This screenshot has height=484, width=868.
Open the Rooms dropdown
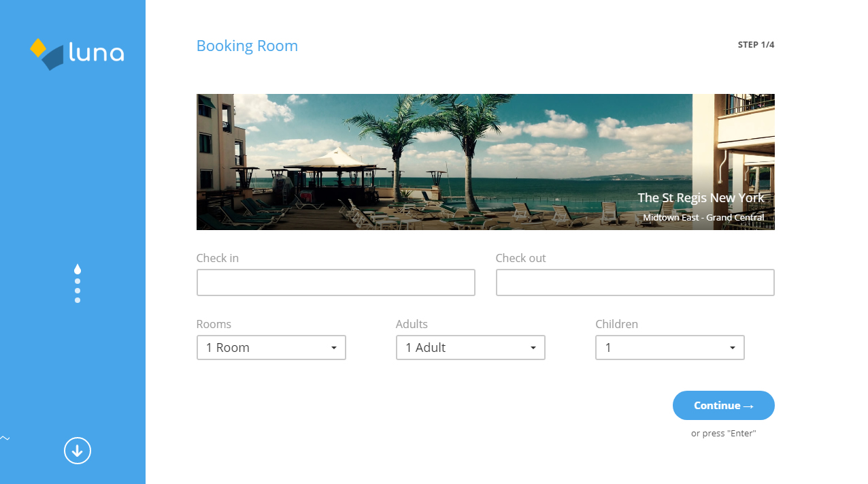271,348
